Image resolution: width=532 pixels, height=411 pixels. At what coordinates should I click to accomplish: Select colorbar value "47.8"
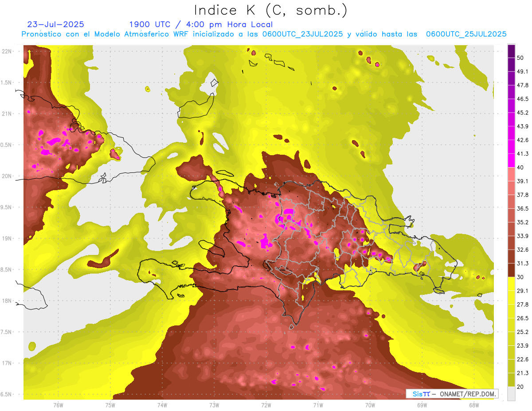(x=523, y=85)
